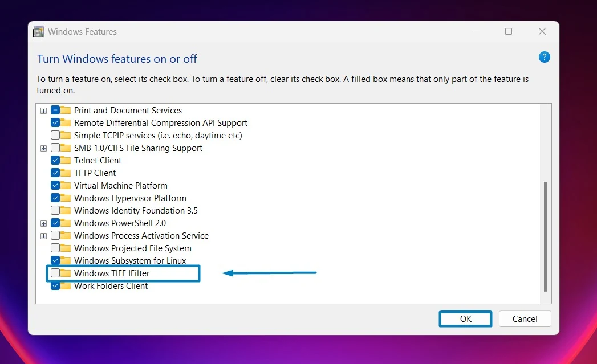
Task: Select the Remote Differential Compression API Support label
Action: tap(161, 122)
